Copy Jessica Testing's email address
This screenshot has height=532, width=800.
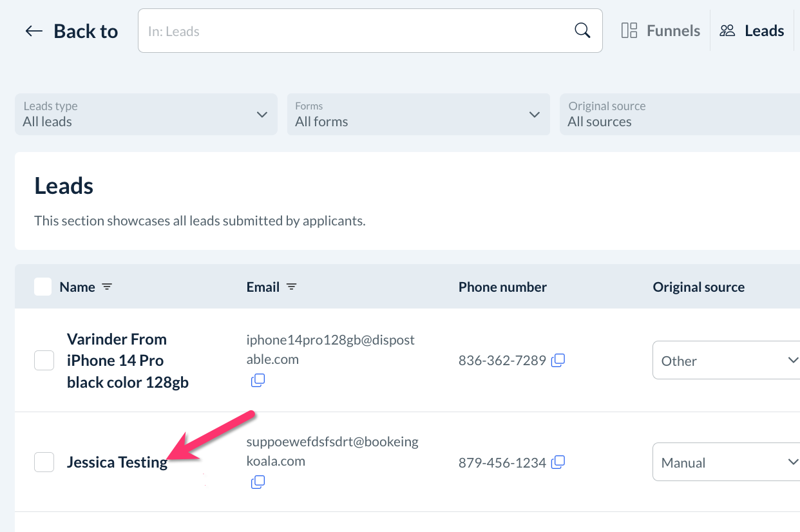point(258,482)
